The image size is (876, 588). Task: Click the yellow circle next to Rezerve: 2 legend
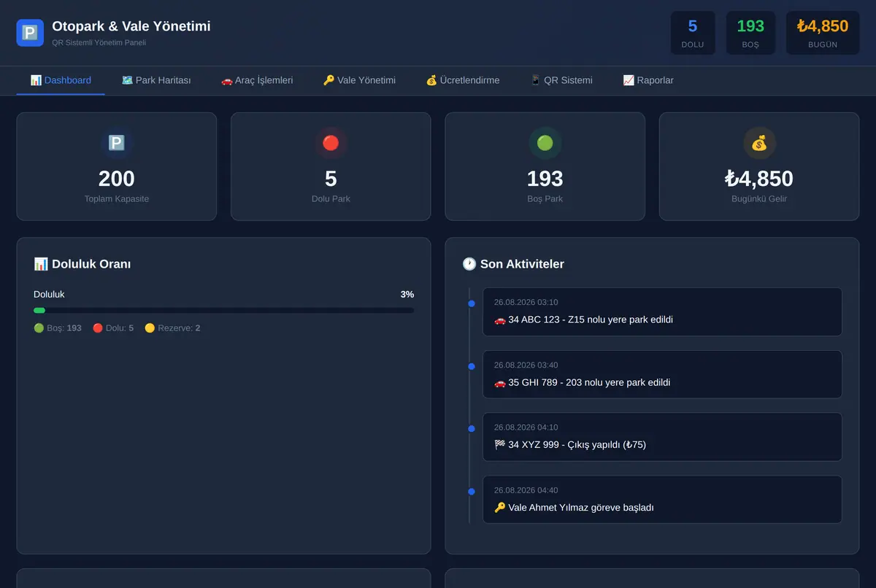150,328
